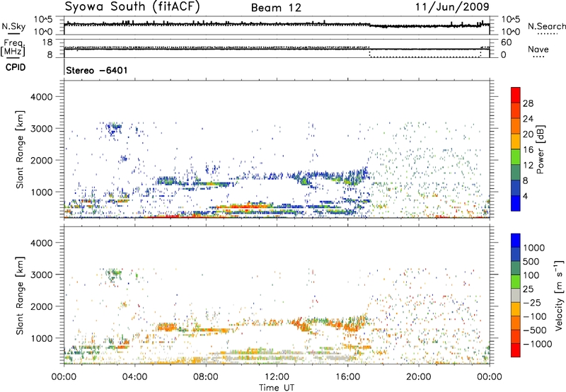Image resolution: width=566 pixels, height=392 pixels.
Task: Select the "20:00" time tick label
Action: (x=418, y=377)
